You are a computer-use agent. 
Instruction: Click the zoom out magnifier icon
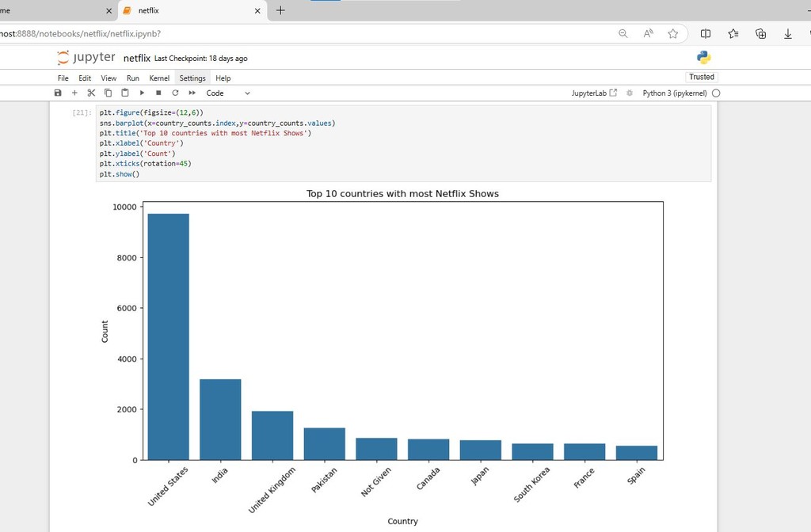(x=623, y=33)
